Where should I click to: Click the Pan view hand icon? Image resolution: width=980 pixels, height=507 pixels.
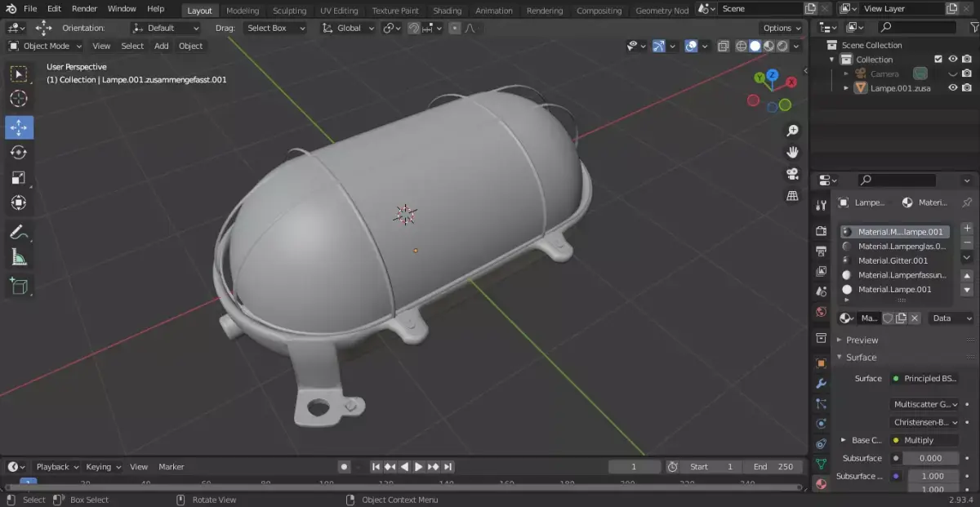click(792, 153)
